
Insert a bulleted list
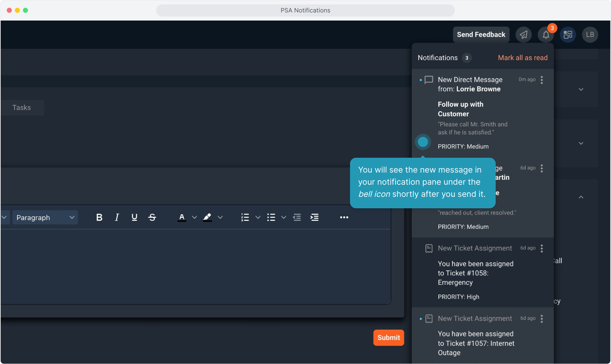(271, 217)
